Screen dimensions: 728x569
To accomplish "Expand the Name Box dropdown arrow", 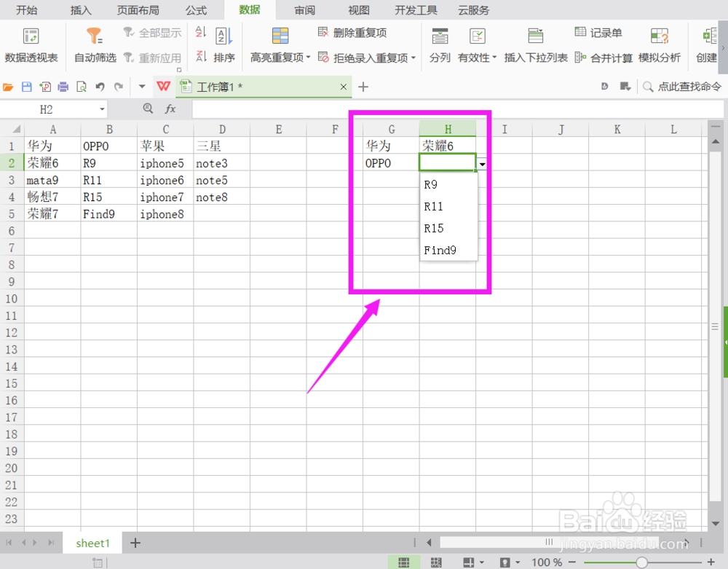I will point(102,109).
